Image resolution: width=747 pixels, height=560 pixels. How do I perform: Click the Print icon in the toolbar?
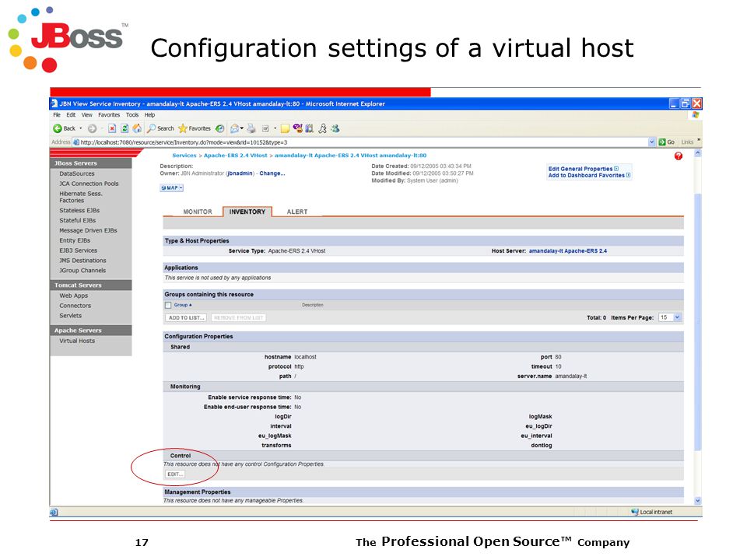pyautogui.click(x=251, y=128)
